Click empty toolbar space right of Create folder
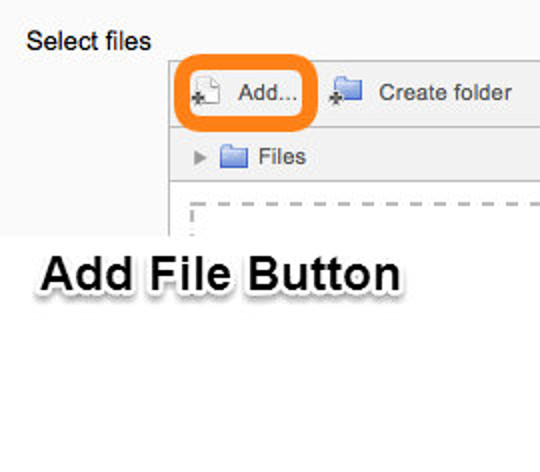The width and height of the screenshot is (540, 472). 527,93
